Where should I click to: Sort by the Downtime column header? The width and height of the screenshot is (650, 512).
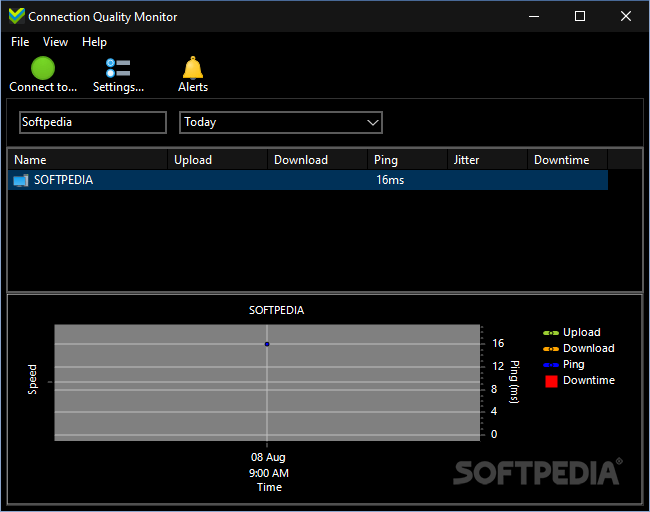coord(568,160)
